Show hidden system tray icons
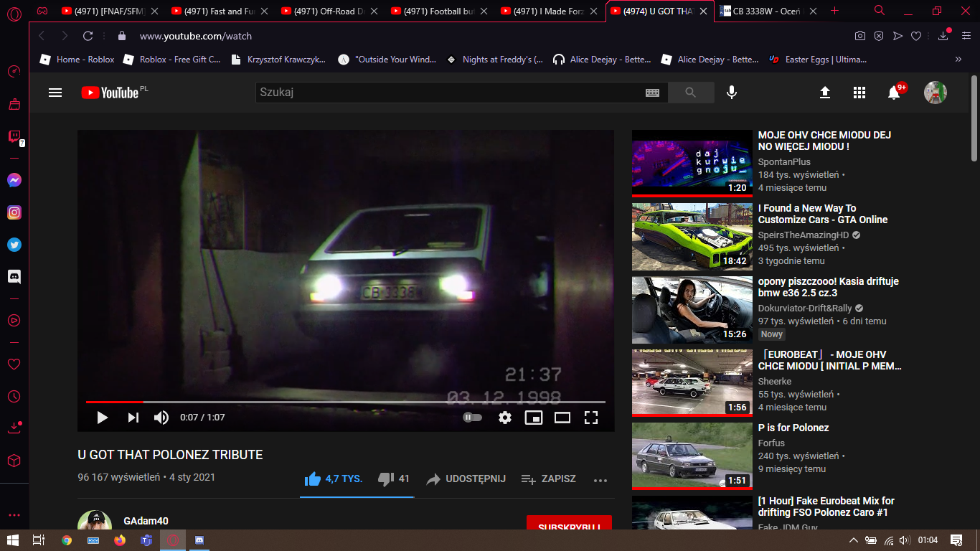 coord(854,540)
